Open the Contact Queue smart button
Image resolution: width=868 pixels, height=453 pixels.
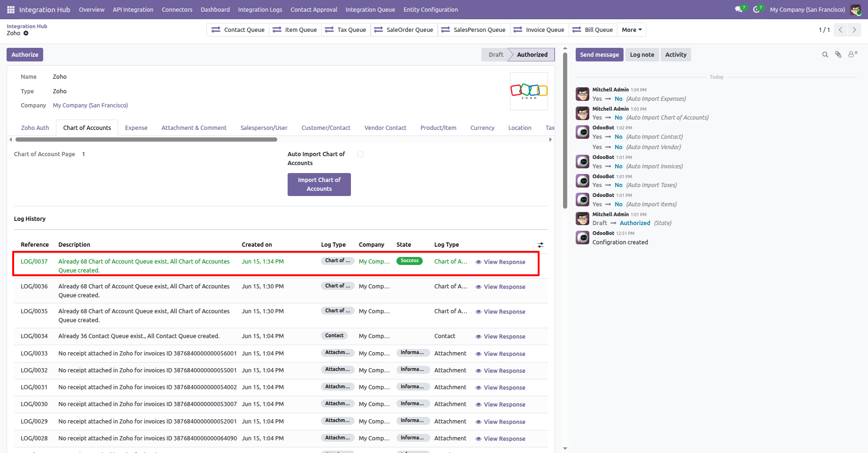coord(238,30)
